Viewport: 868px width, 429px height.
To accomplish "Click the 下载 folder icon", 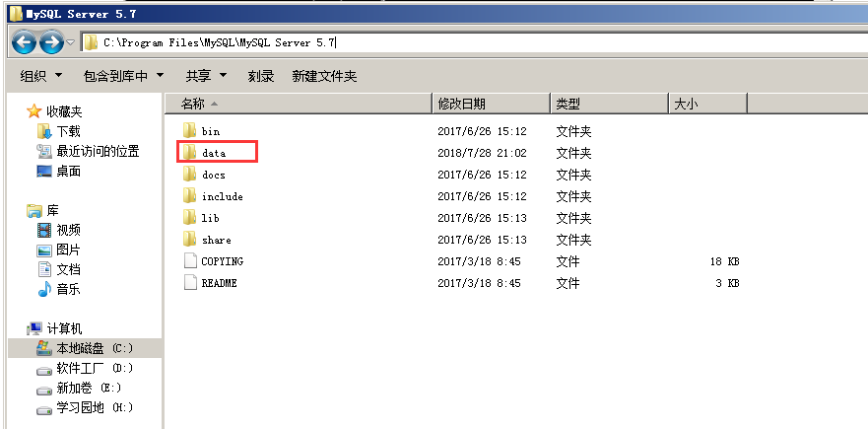I will pos(44,131).
